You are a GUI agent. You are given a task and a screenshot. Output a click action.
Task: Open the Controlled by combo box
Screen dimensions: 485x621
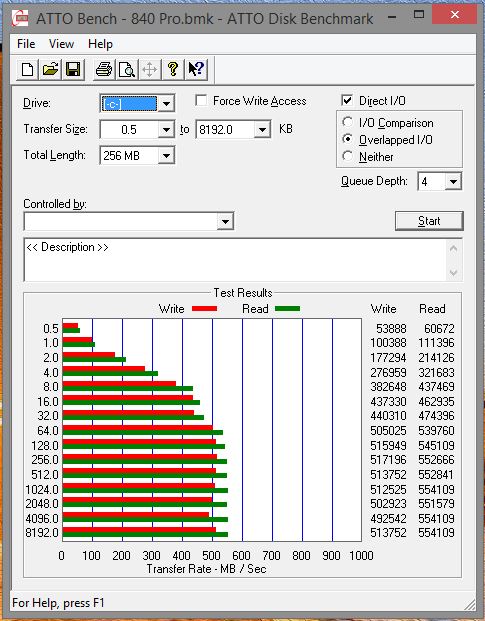click(x=129, y=221)
